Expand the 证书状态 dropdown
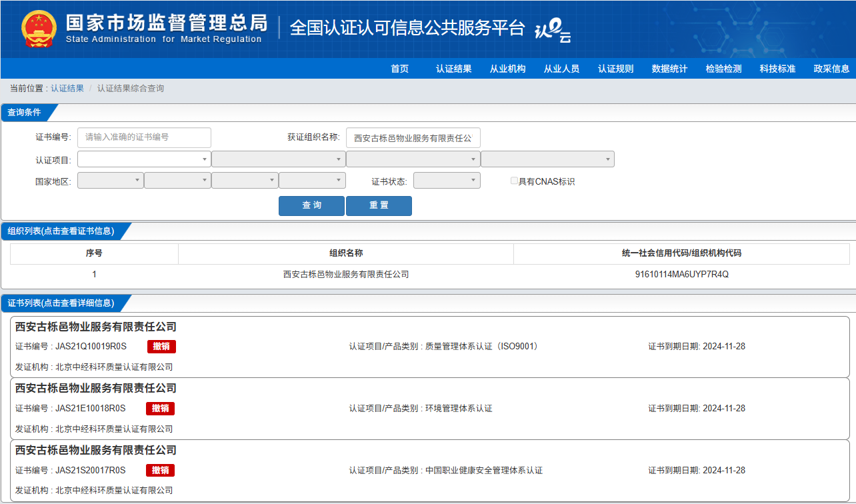This screenshot has width=856, height=504. pos(446,181)
